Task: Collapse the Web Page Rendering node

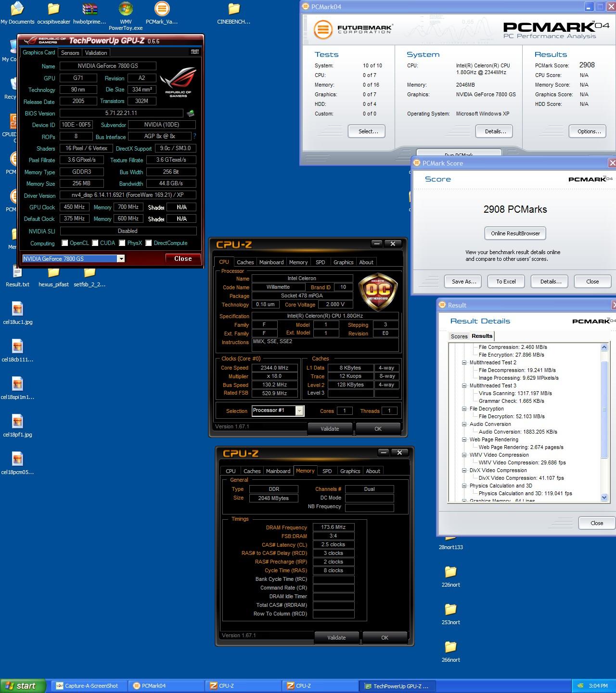Action: pos(464,439)
